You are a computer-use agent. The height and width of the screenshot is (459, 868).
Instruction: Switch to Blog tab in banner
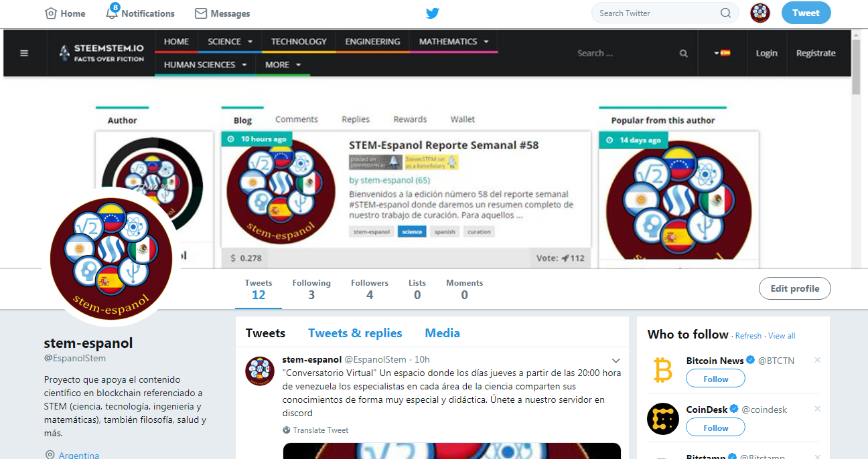click(242, 120)
